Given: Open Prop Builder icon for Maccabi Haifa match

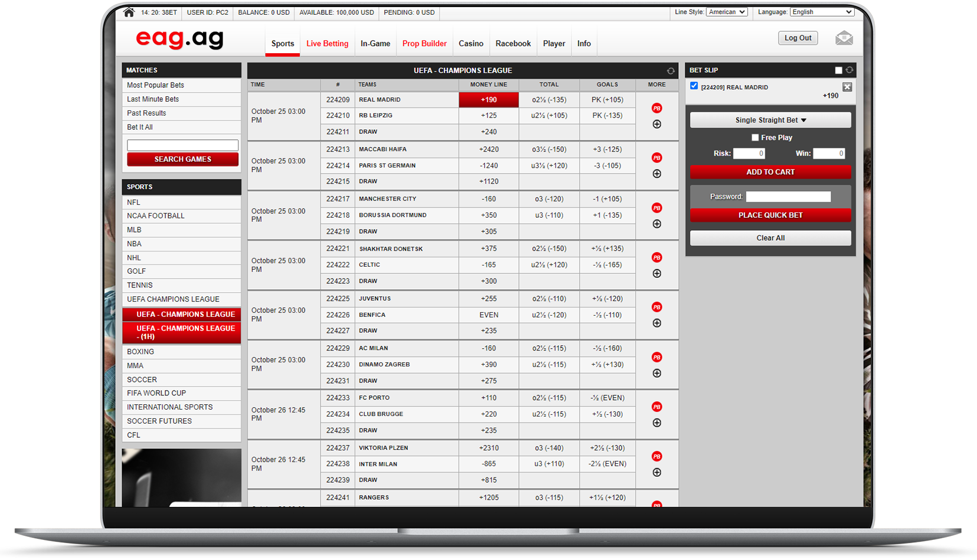Looking at the screenshot, I should 656,158.
